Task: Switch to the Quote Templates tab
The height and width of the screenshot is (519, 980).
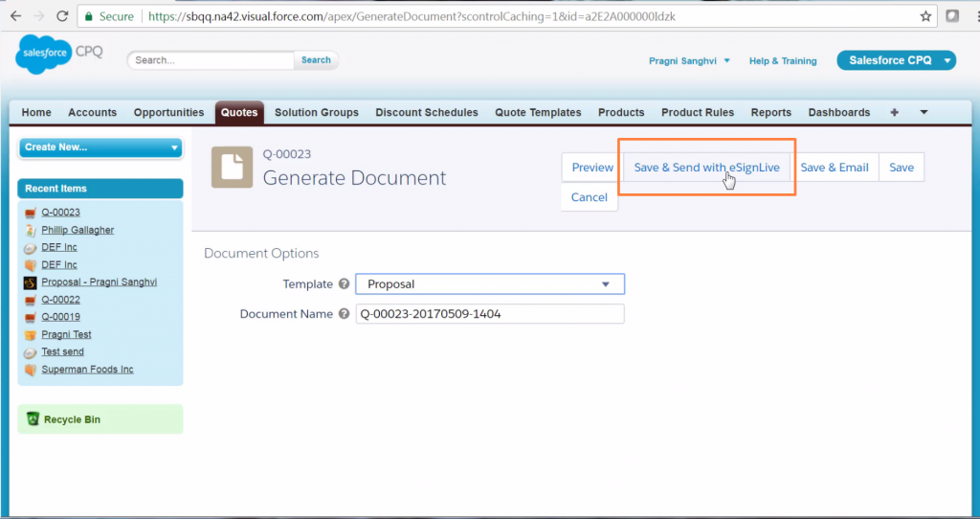Action: tap(538, 113)
